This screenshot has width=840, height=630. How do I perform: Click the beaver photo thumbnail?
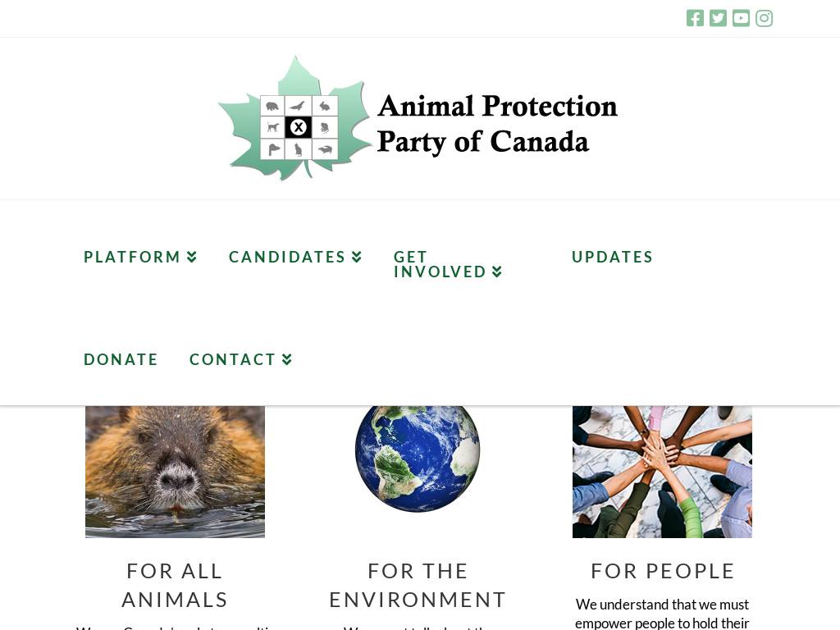click(175, 472)
